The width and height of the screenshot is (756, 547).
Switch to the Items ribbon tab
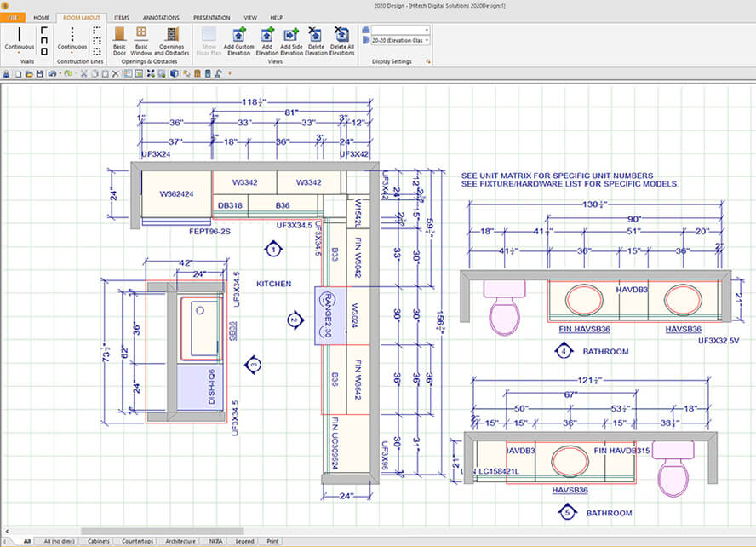(122, 17)
